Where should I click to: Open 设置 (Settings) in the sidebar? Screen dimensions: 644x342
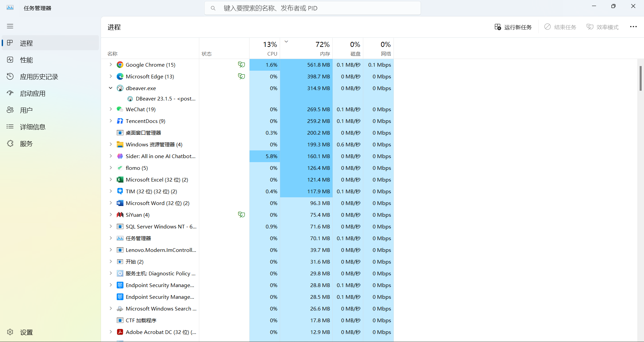point(50,332)
